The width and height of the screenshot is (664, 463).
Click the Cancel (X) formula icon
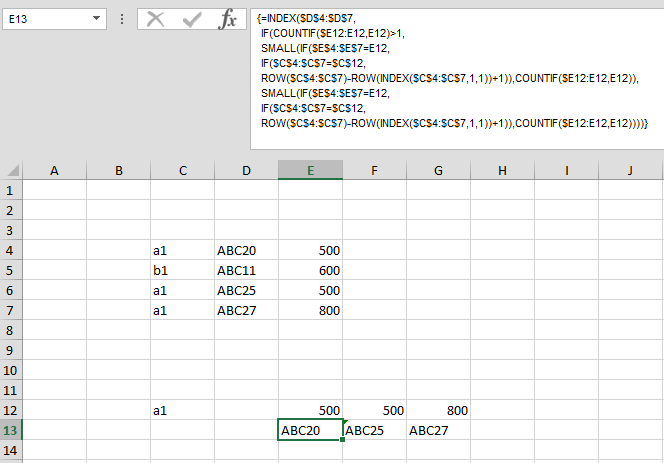point(155,19)
